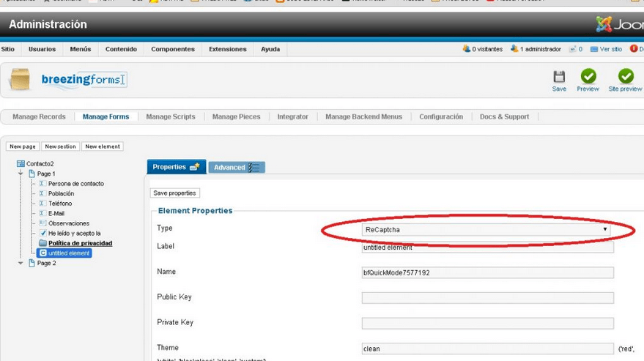Screen dimensions: 644x361
Task: Click the Contacto2 form icon in tree
Action: pyautogui.click(x=21, y=163)
